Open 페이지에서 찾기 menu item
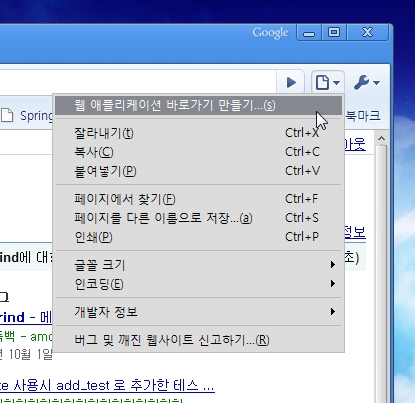The width and height of the screenshot is (415, 403). [x=199, y=199]
